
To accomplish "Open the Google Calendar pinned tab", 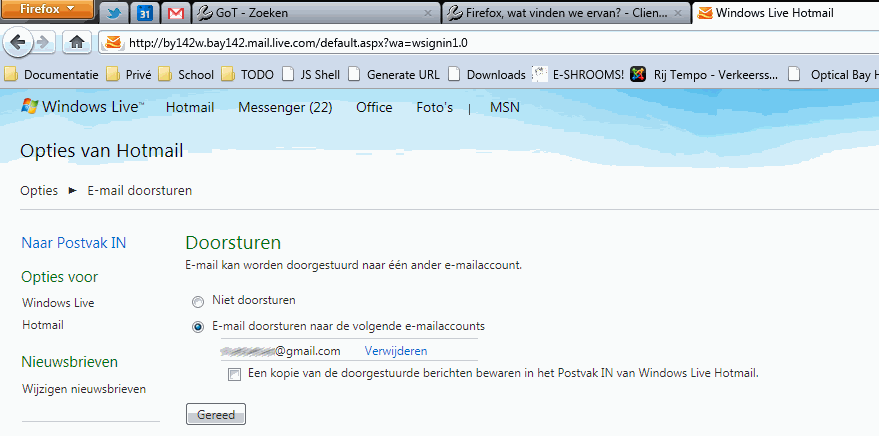I will point(145,13).
